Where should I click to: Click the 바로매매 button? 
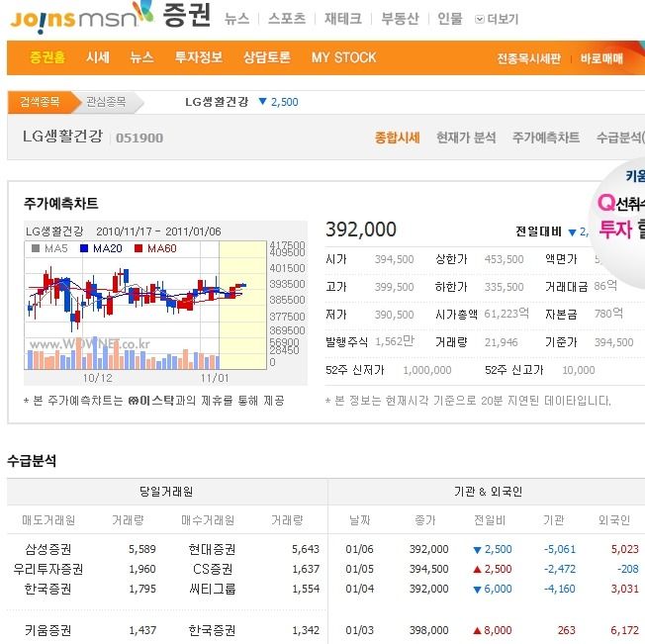601,58
